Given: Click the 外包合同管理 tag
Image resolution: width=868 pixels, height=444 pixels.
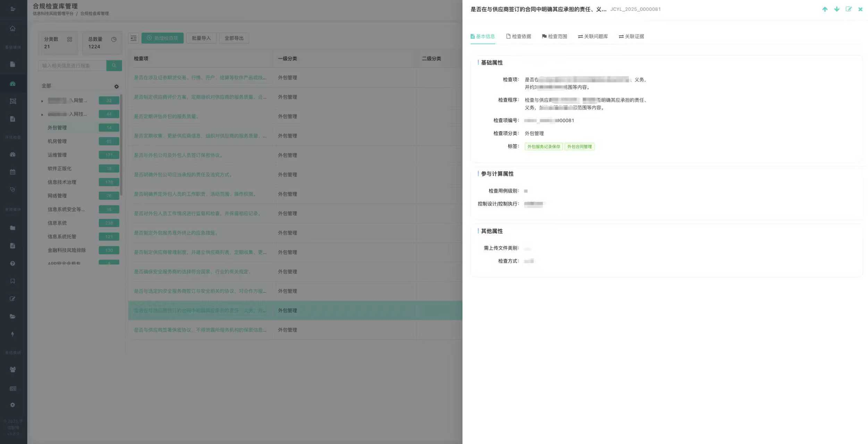Looking at the screenshot, I should 579,147.
